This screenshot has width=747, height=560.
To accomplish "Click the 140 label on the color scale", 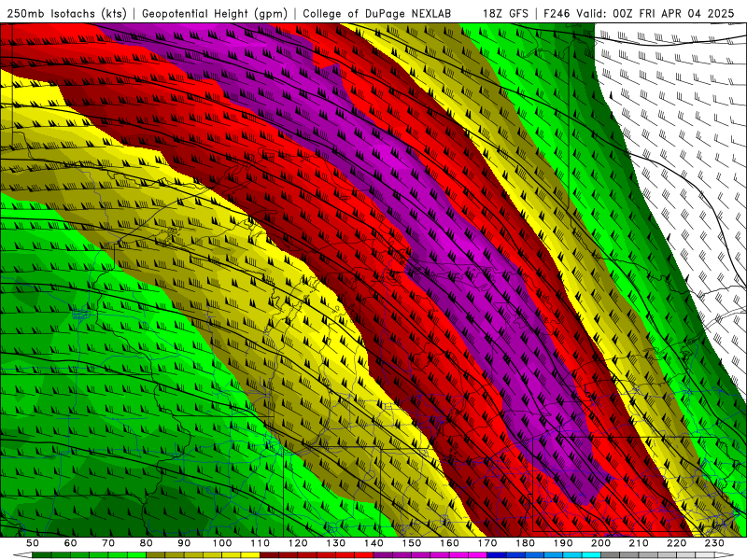I will [x=373, y=543].
